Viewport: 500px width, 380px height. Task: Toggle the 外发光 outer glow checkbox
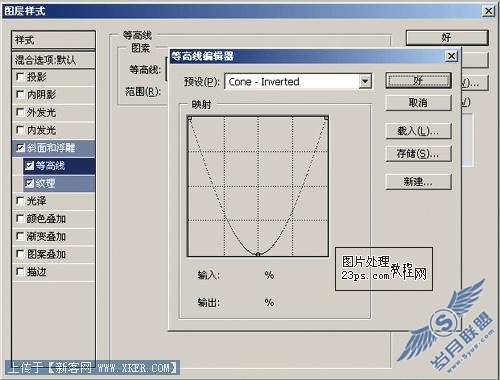[x=20, y=113]
